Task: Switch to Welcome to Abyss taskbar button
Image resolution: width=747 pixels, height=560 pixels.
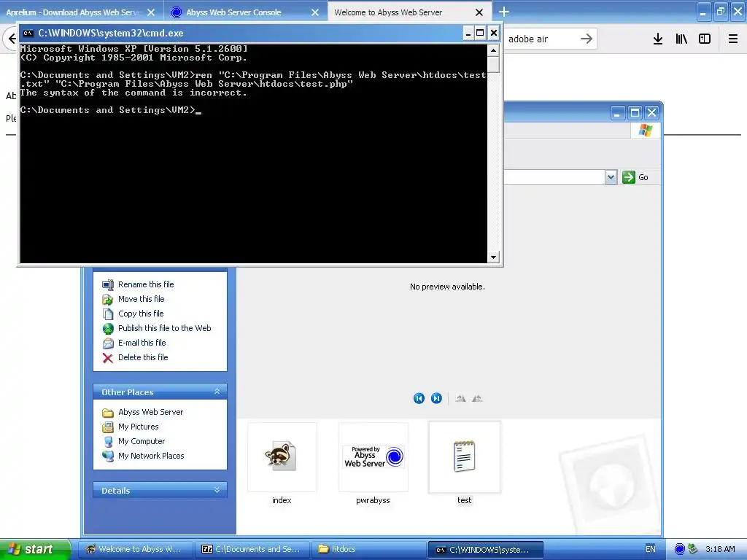Action: 135,550
